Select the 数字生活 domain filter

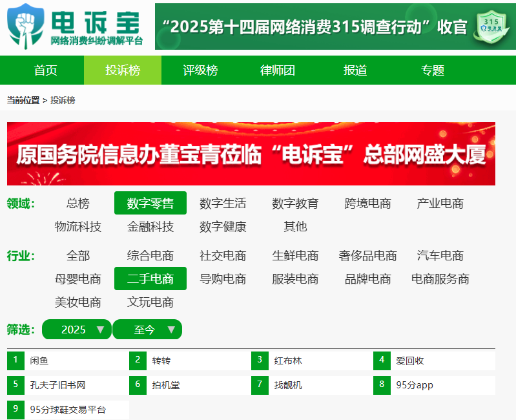223,203
